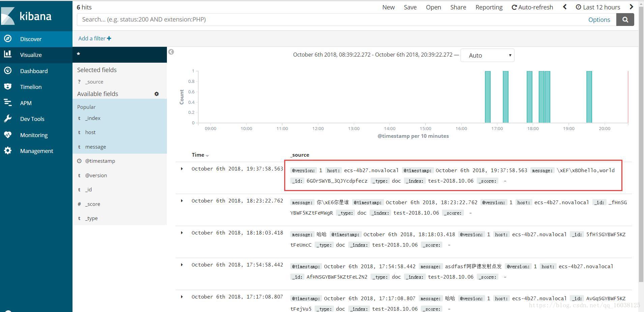Expand the 17:17:08.807 document row
This screenshot has height=312, width=644.
point(182,297)
